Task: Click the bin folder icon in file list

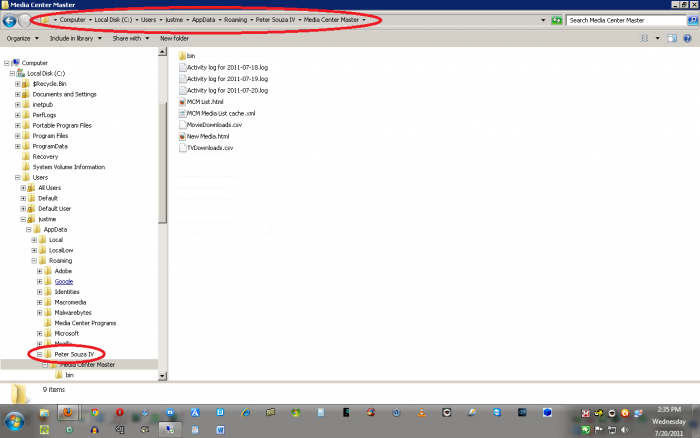Action: [x=182, y=56]
